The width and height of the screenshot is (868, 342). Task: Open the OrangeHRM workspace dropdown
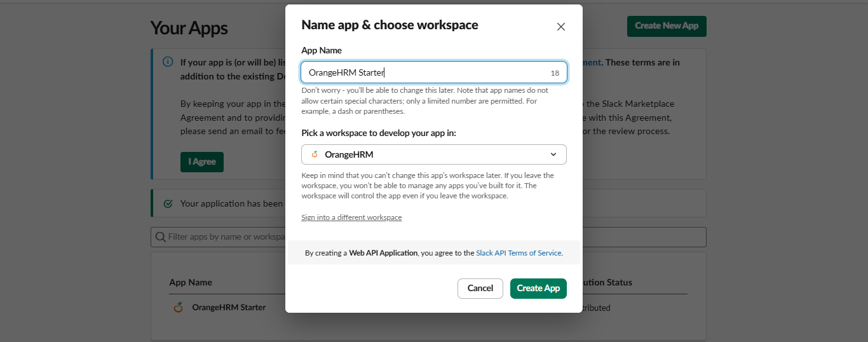pos(434,154)
